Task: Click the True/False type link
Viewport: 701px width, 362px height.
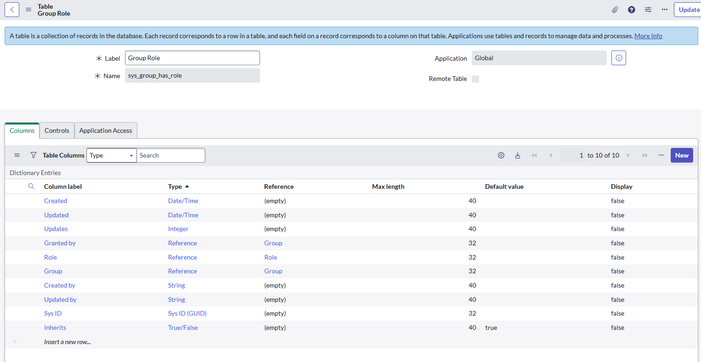Action: tap(183, 328)
